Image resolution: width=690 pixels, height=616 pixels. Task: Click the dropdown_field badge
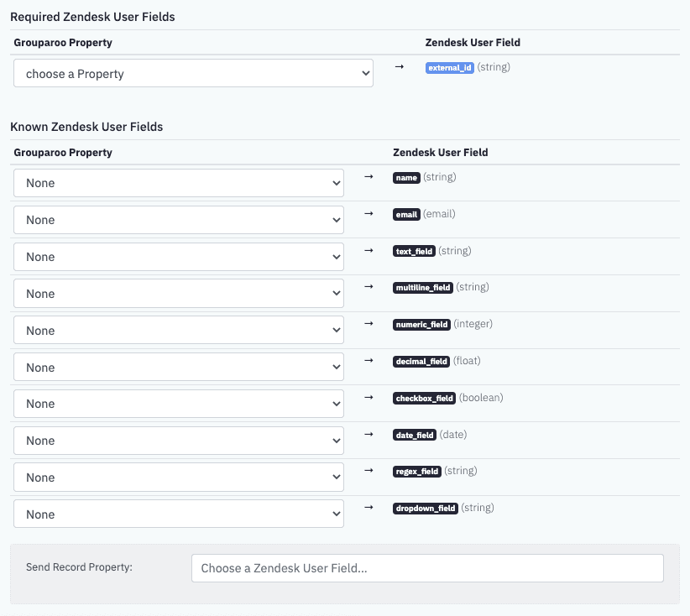(x=426, y=509)
